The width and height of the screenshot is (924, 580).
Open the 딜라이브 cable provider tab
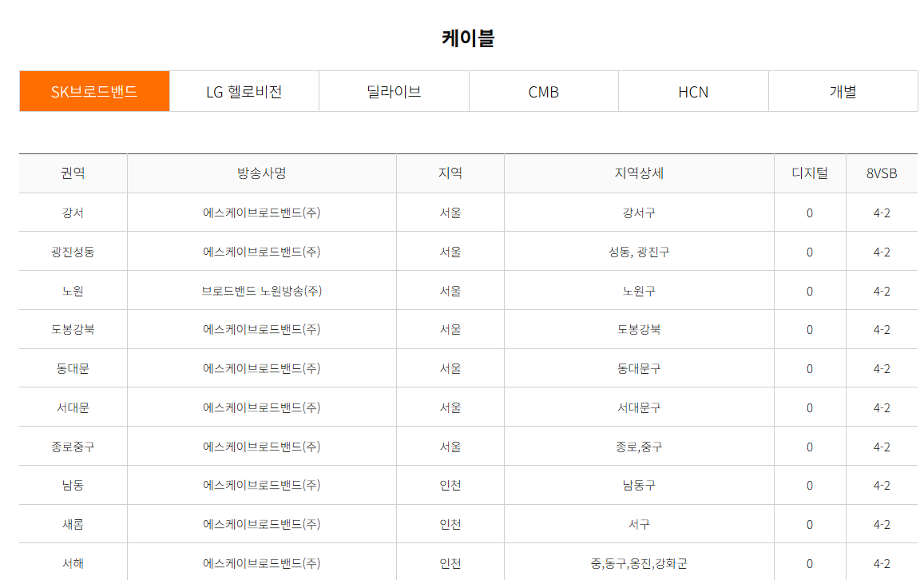(x=394, y=91)
